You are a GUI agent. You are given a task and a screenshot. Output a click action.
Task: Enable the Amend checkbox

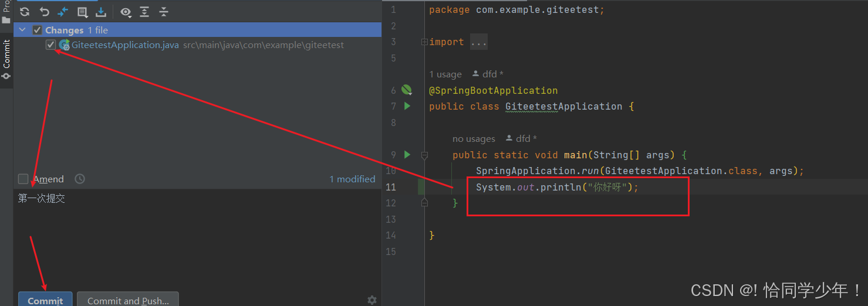(x=23, y=179)
